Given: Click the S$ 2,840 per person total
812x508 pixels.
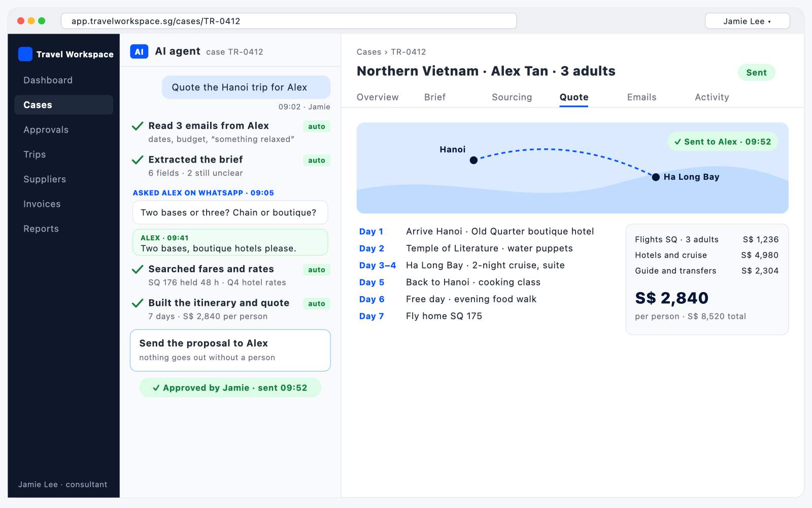Looking at the screenshot, I should point(671,298).
